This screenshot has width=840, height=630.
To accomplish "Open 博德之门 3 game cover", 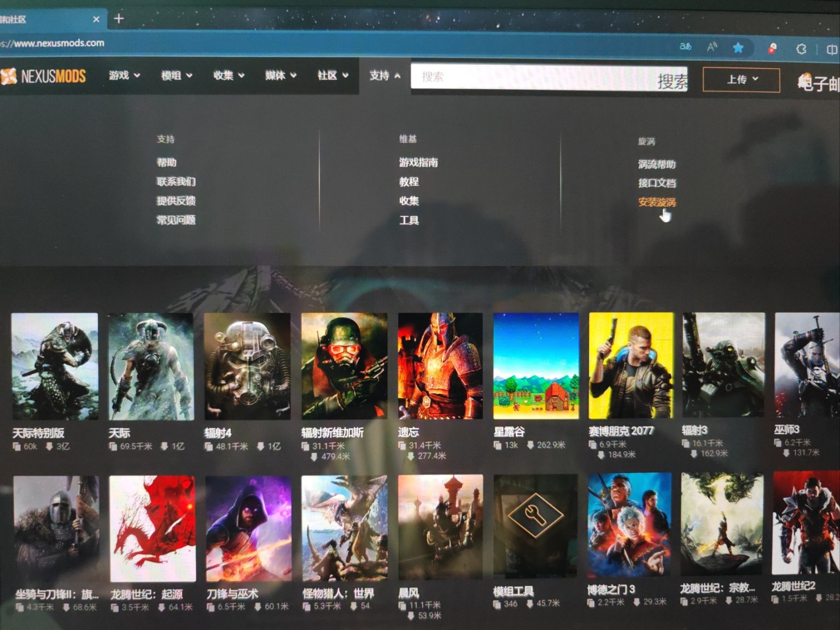I will [x=629, y=525].
